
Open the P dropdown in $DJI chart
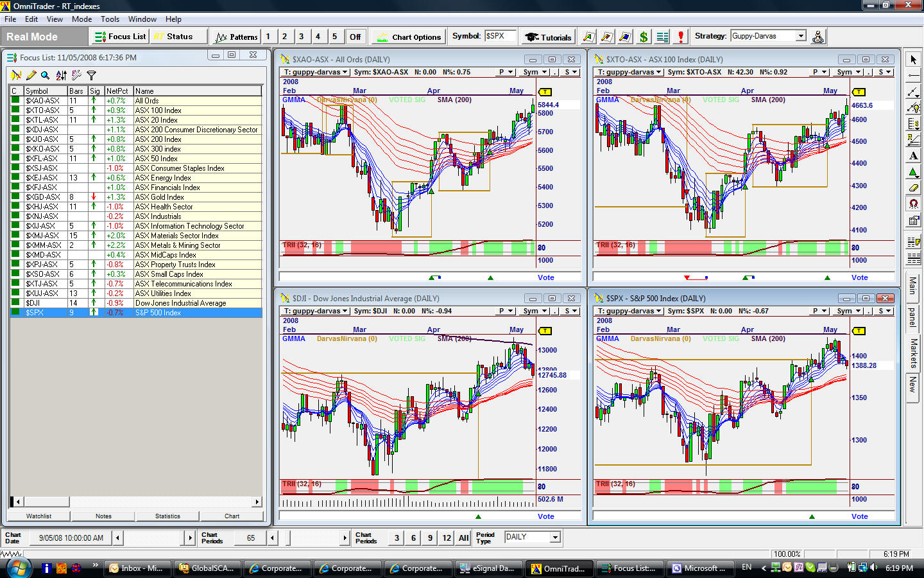pos(506,311)
